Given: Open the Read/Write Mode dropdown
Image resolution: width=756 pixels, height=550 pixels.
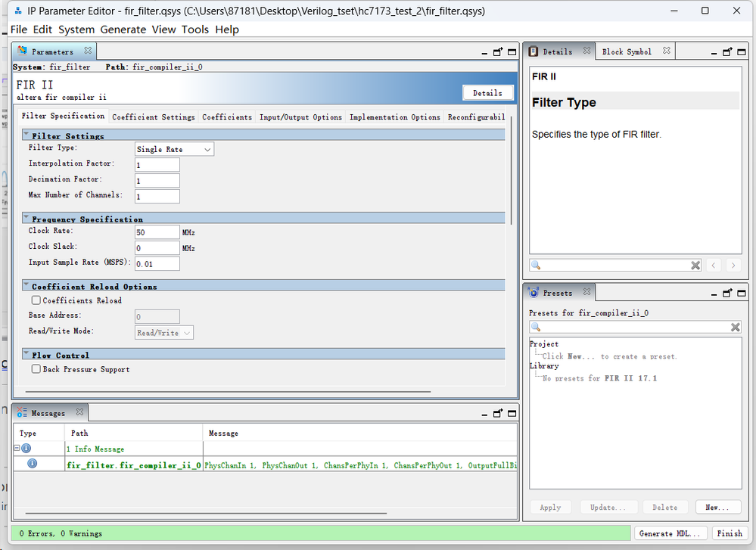Looking at the screenshot, I should pos(164,333).
